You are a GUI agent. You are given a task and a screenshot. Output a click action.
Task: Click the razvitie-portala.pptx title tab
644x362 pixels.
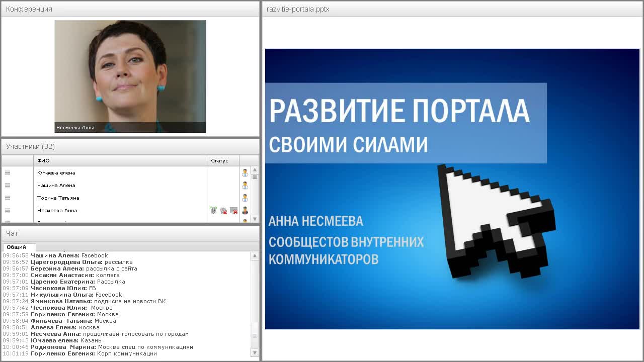coord(298,9)
